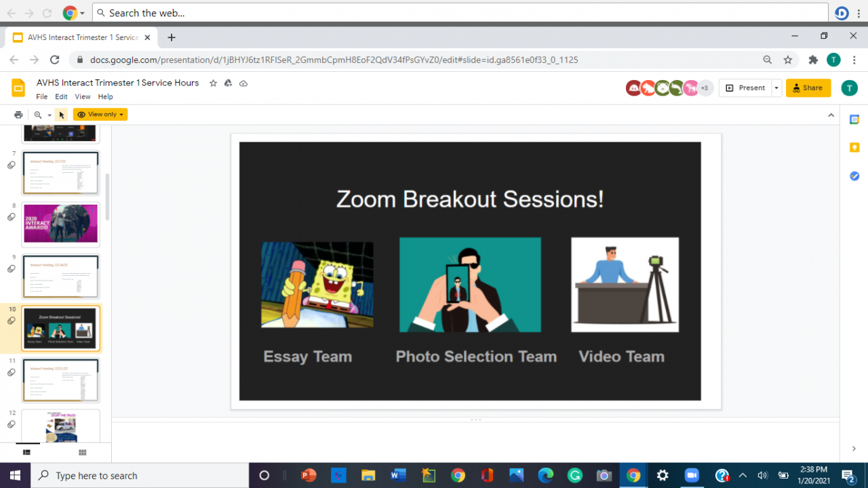Choose the arrow select cursor tool
Image resolution: width=868 pixels, height=488 pixels.
point(62,115)
